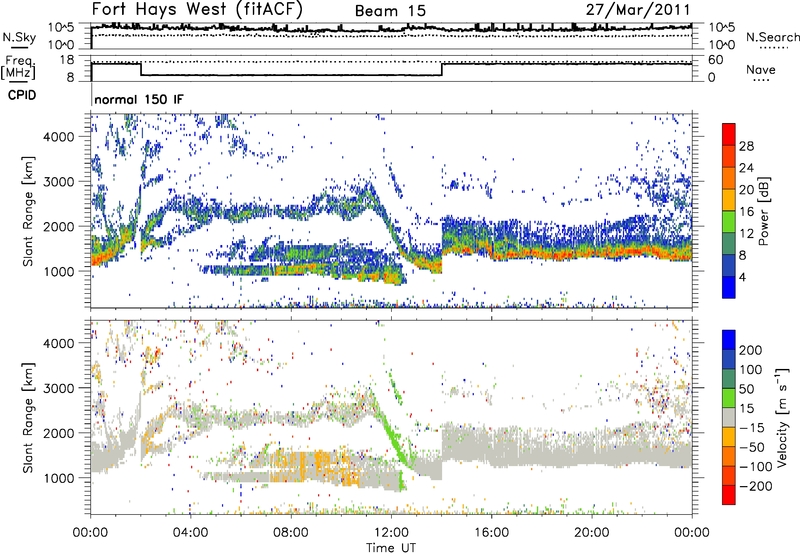Click the 'Velocity [m s-1]' color bar label
The height and width of the screenshot is (554, 800).
[782, 417]
